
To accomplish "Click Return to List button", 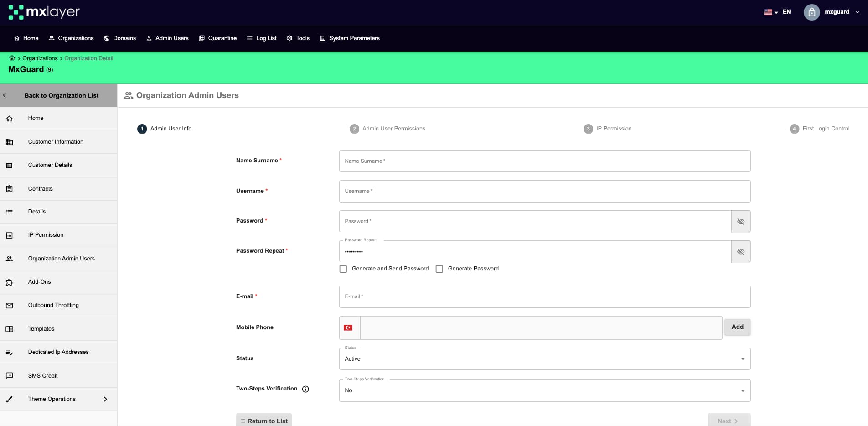I will pyautogui.click(x=264, y=421).
